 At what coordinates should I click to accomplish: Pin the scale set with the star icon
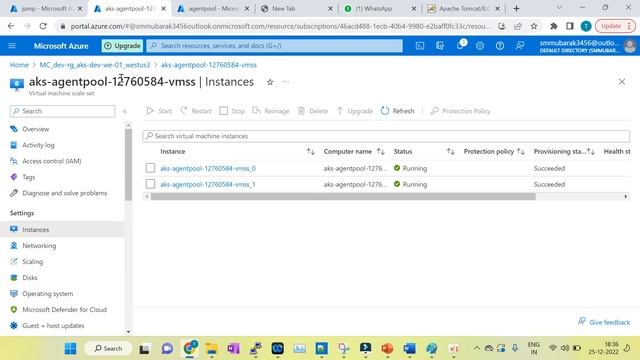(x=270, y=82)
